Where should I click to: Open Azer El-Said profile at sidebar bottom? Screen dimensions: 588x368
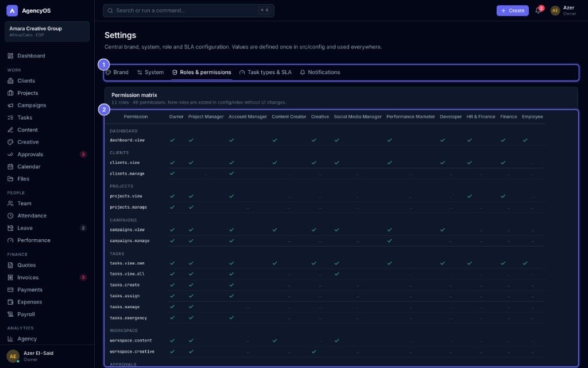pyautogui.click(x=47, y=356)
